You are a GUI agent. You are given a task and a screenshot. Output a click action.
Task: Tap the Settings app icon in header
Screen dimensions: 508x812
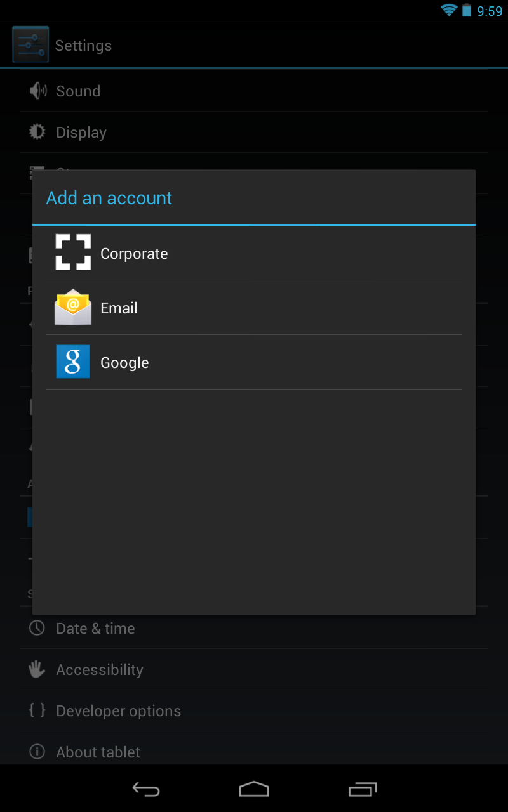pyautogui.click(x=30, y=44)
